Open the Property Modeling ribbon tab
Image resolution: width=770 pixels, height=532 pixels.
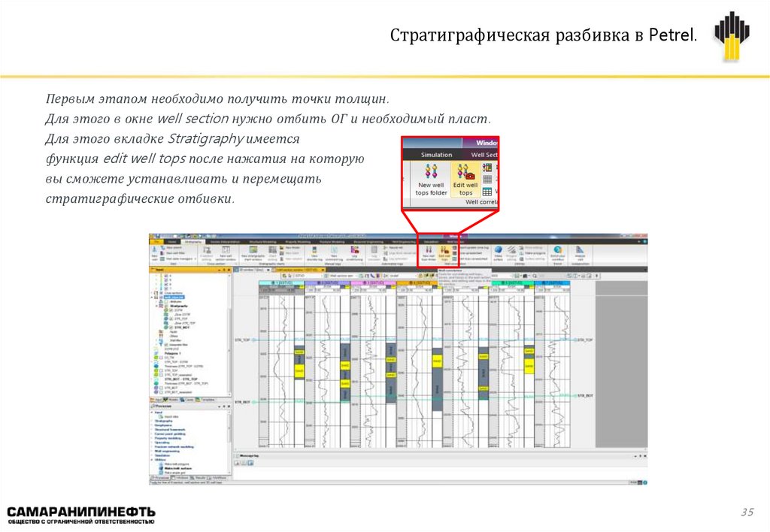[x=298, y=242]
